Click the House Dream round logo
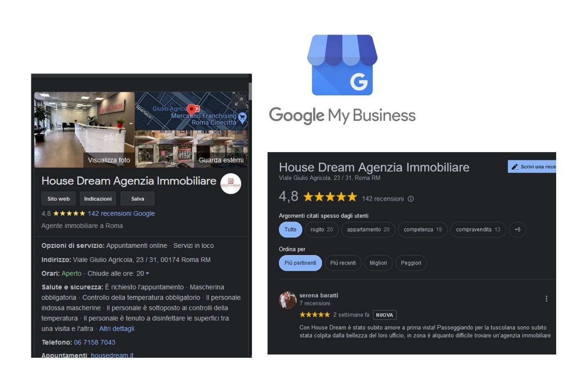This screenshot has height=368, width=588. click(231, 184)
